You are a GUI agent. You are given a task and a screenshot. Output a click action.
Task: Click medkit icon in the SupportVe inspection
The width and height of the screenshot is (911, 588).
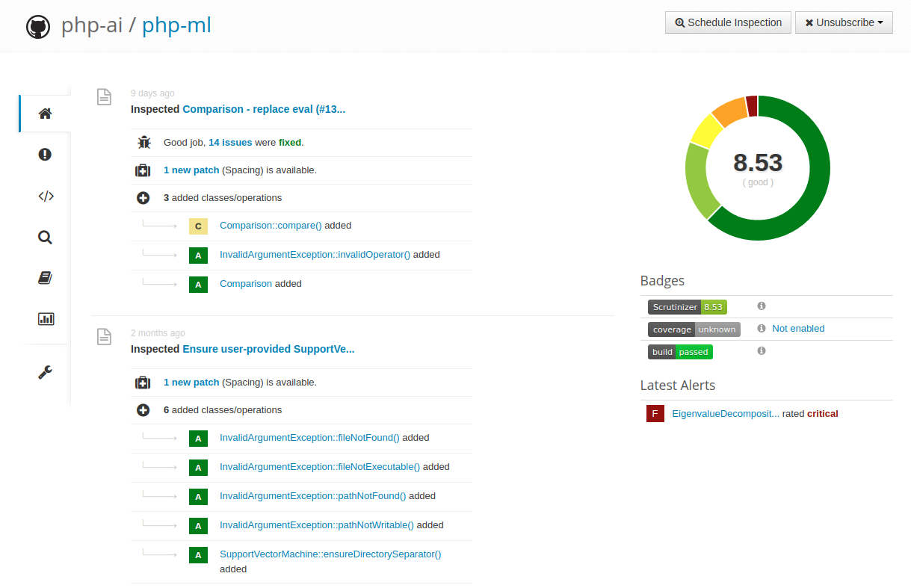(x=143, y=383)
